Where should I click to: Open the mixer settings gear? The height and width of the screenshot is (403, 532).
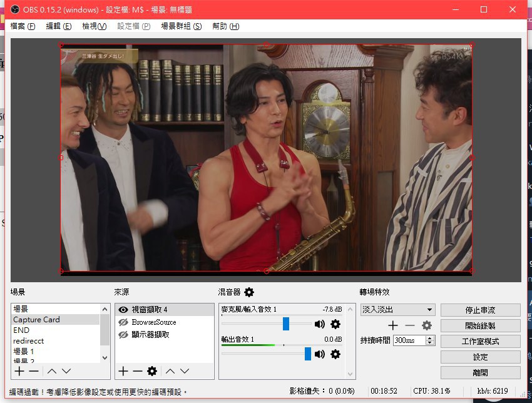(x=249, y=292)
